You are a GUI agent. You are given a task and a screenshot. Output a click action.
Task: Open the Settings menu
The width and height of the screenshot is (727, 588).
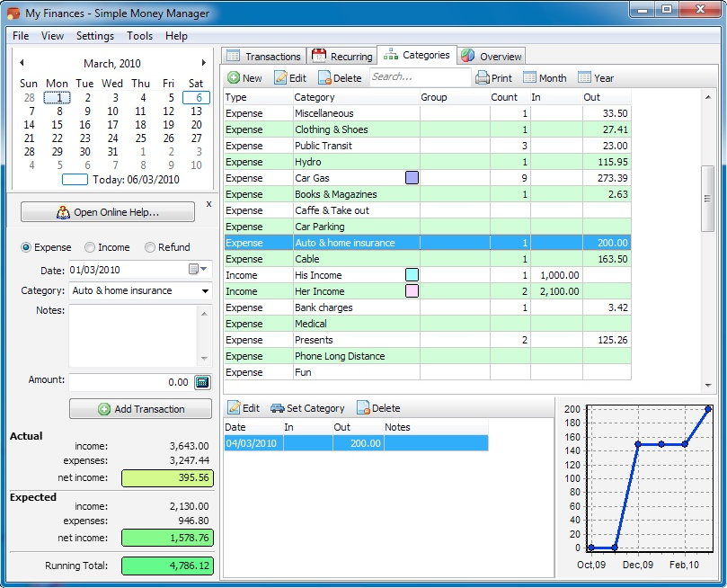(x=94, y=36)
